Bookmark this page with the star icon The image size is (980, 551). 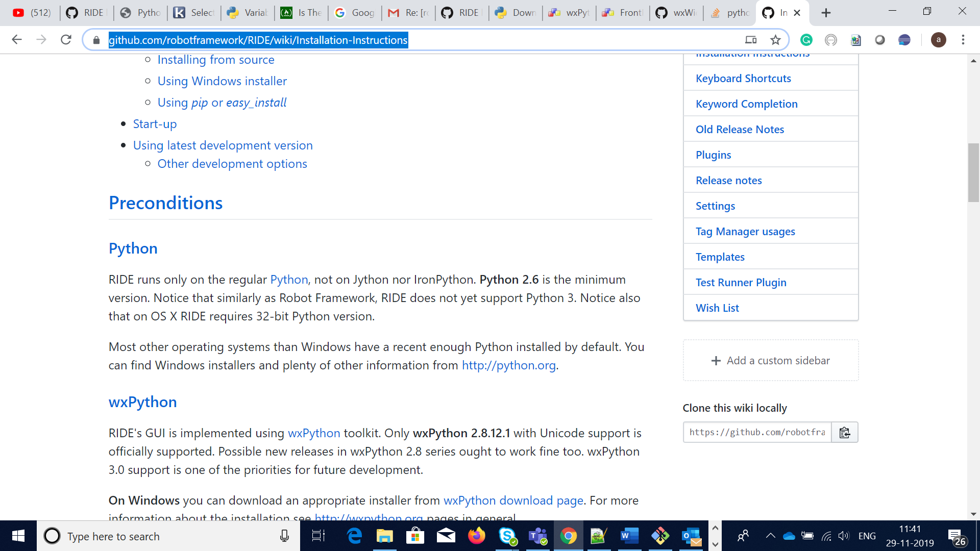775,40
